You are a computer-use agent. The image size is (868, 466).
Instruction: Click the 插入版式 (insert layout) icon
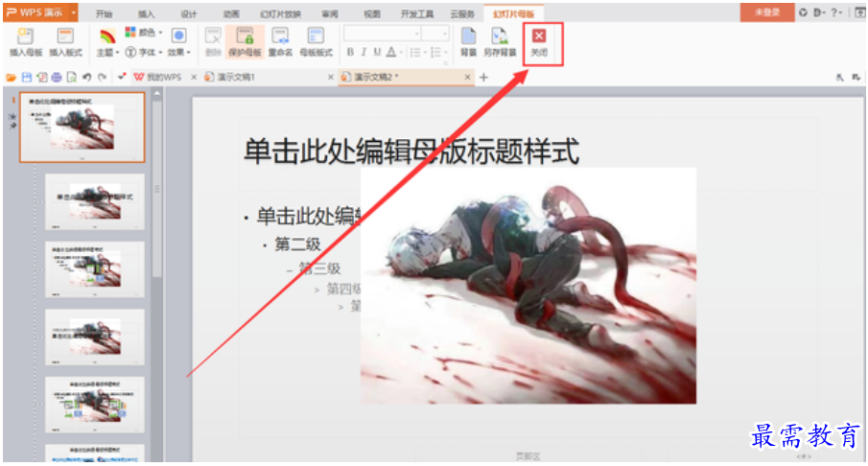click(65, 42)
